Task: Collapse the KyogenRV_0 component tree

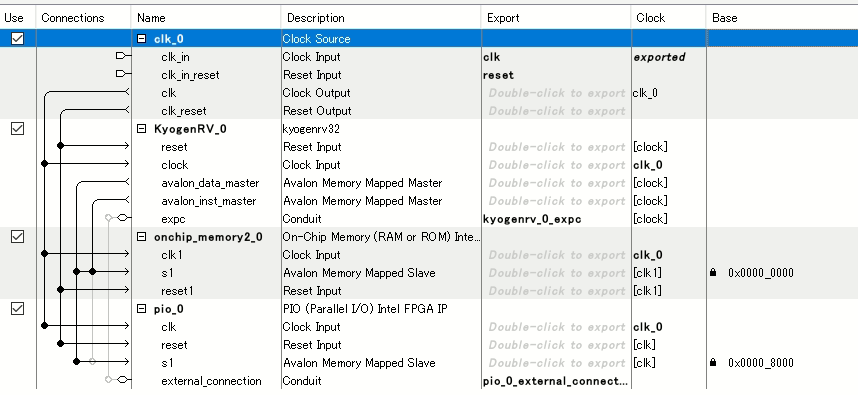Action: (x=142, y=129)
